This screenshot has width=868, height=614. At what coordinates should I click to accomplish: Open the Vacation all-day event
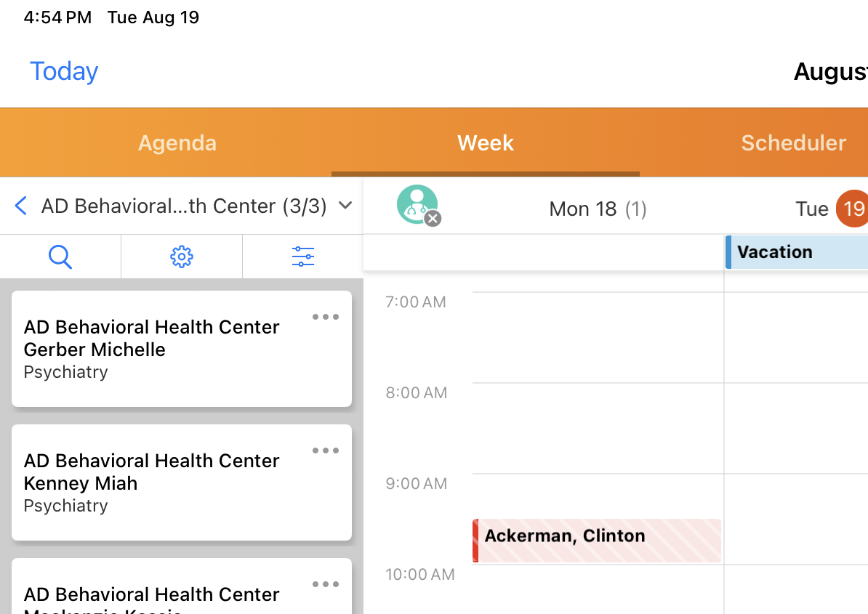pyautogui.click(x=796, y=252)
